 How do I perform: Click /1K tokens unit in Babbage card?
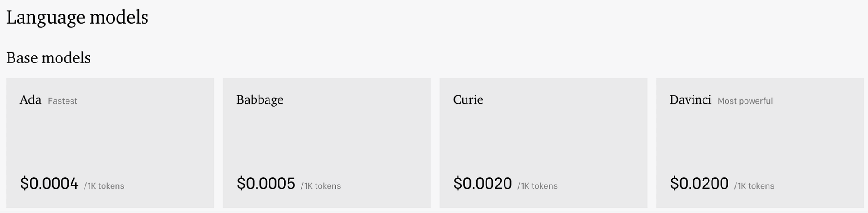pos(321,186)
